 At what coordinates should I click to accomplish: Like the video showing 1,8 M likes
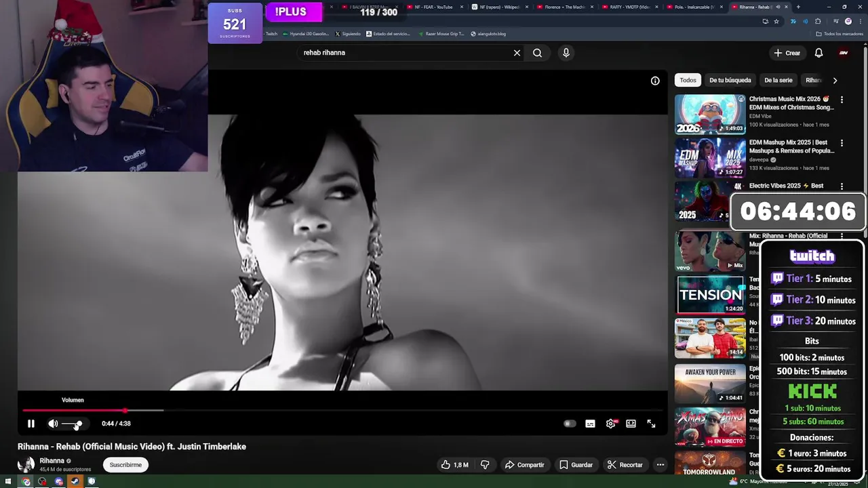pos(454,465)
